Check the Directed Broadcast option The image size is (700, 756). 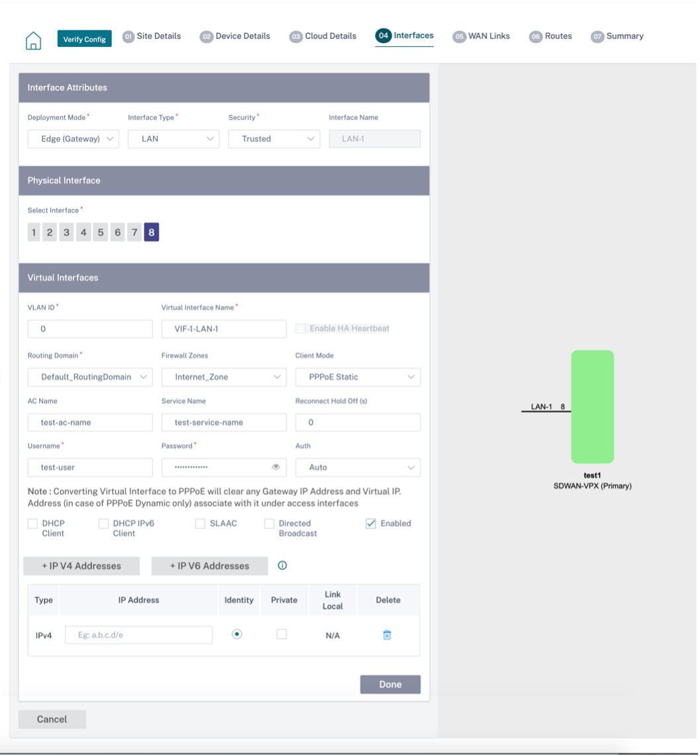click(x=269, y=524)
